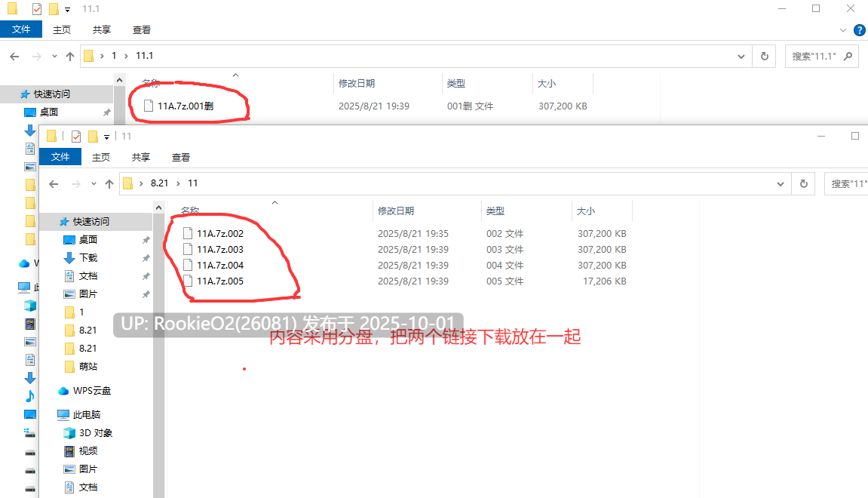
Task: Open pinned 图片 in the 11 window sidebar
Action: tap(88, 294)
